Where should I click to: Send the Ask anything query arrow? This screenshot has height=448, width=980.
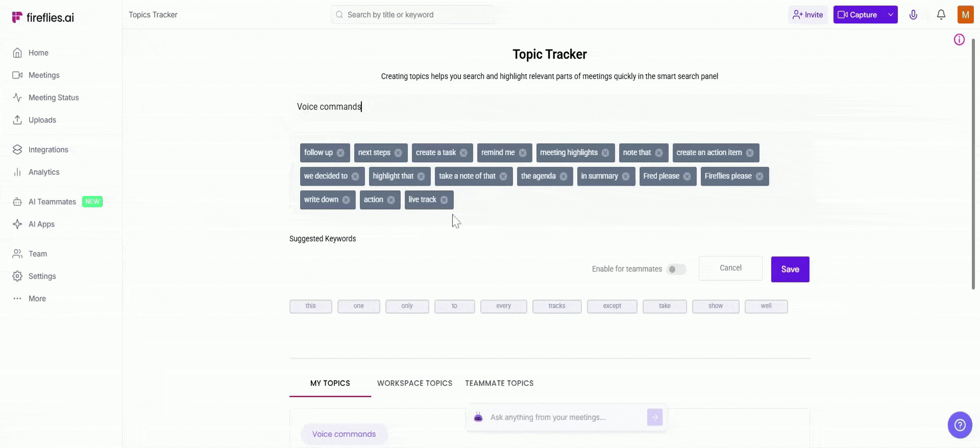point(654,417)
